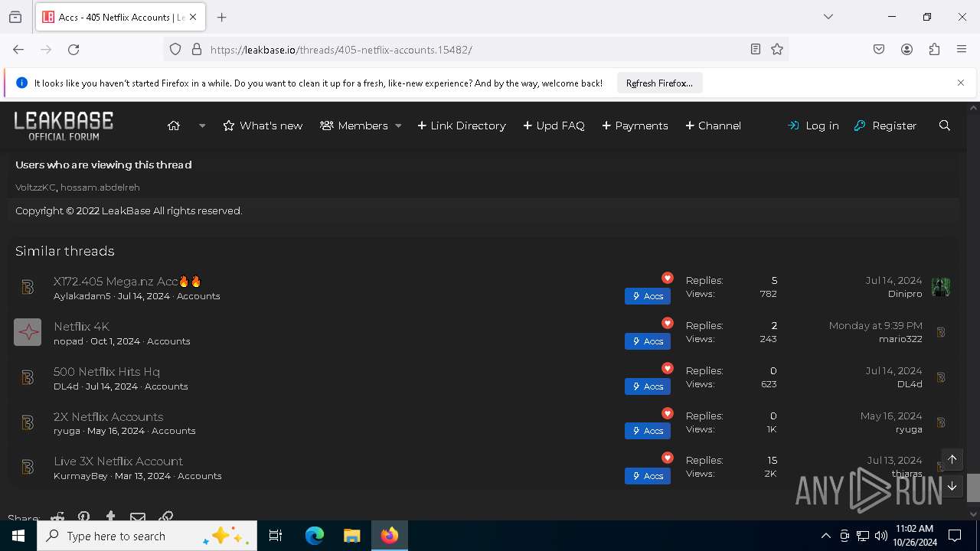
Task: Click the heart icon on Netflix 4K row
Action: click(x=668, y=323)
